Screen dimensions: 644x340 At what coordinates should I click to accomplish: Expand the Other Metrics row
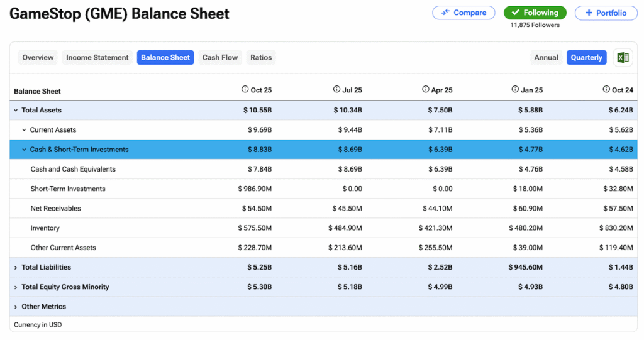coord(16,307)
